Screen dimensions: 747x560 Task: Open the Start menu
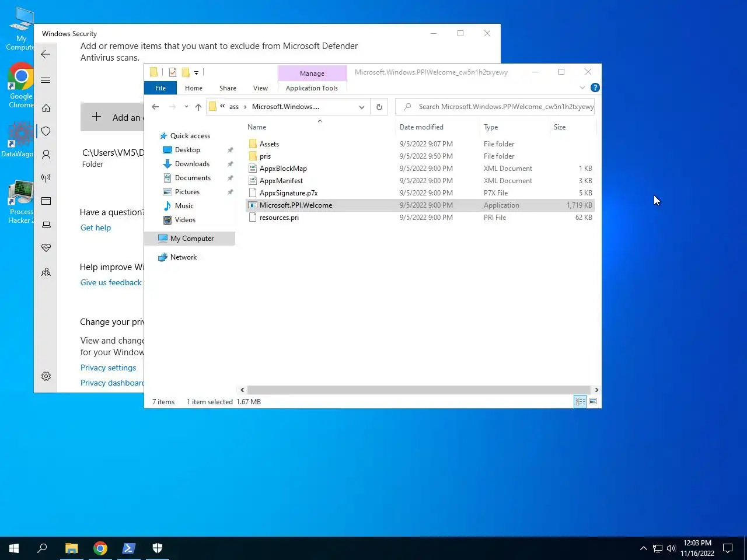coord(14,548)
